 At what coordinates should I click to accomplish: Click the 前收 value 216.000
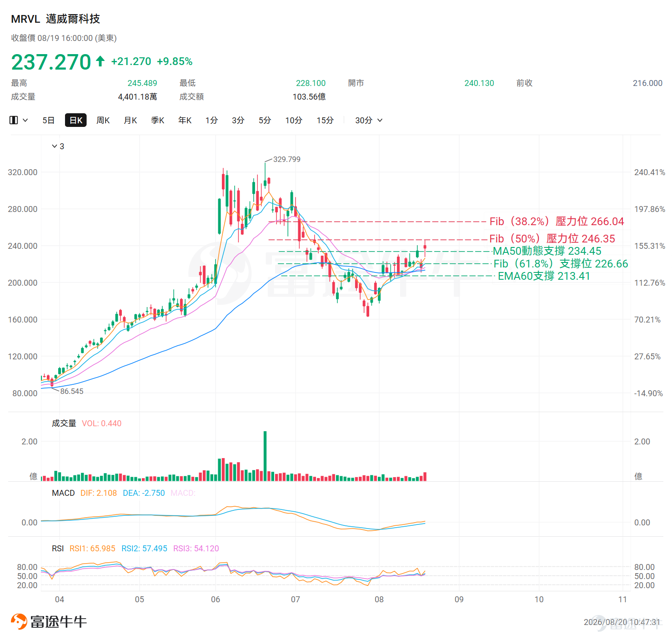[647, 83]
